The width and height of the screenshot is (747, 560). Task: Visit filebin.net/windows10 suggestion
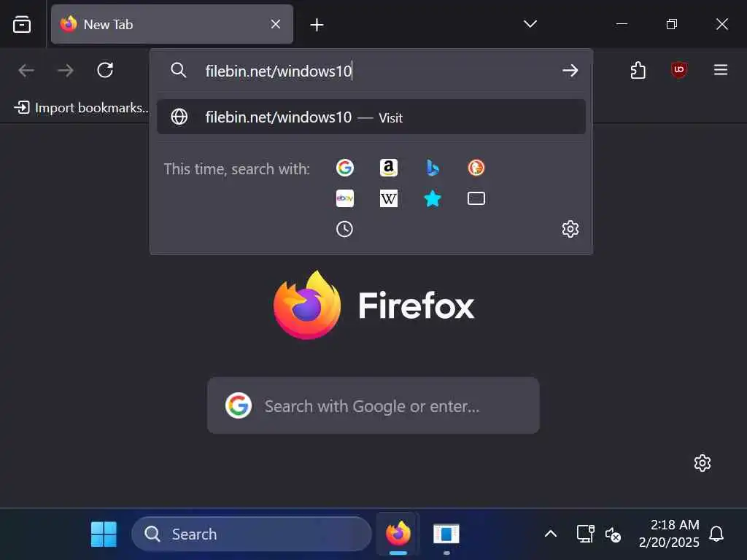[x=371, y=117]
